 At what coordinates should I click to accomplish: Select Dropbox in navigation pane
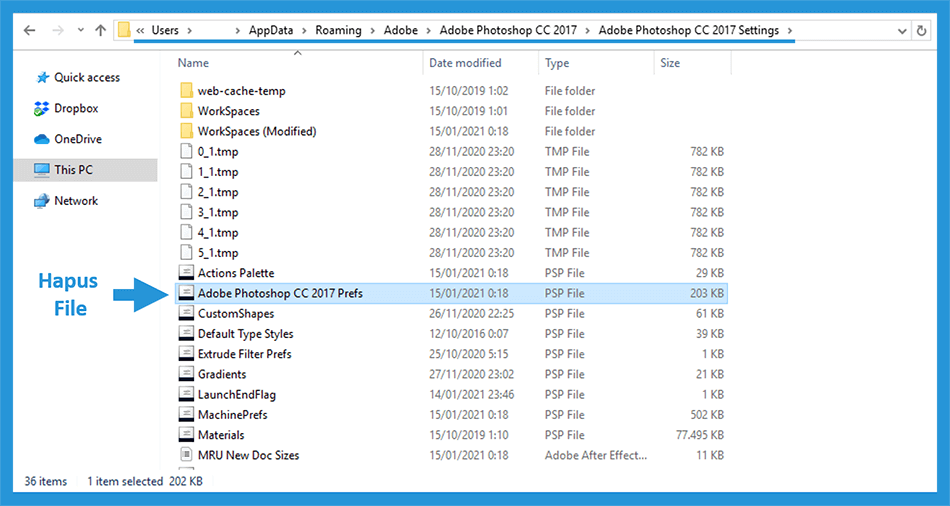(x=76, y=108)
